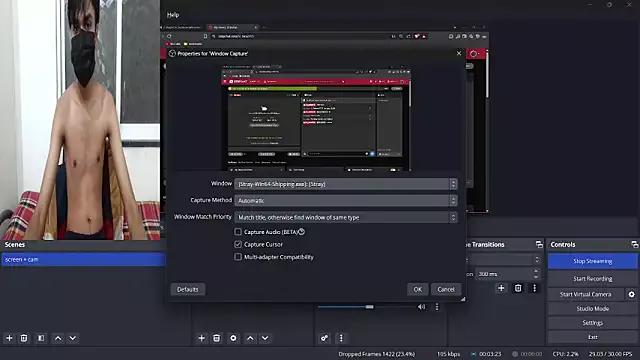This screenshot has width=640, height=360.
Task: Confirm properties with OK button
Action: [418, 289]
